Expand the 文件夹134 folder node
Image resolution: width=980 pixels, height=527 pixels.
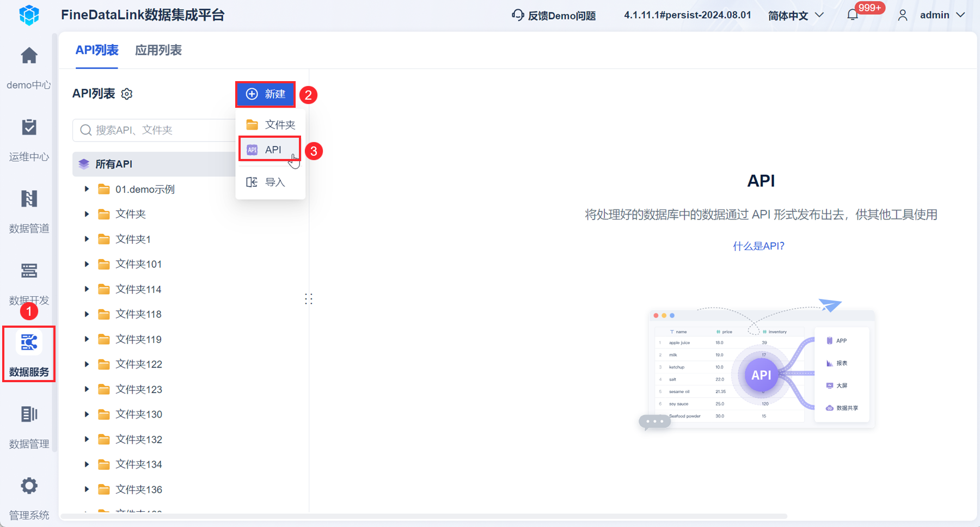tap(87, 464)
